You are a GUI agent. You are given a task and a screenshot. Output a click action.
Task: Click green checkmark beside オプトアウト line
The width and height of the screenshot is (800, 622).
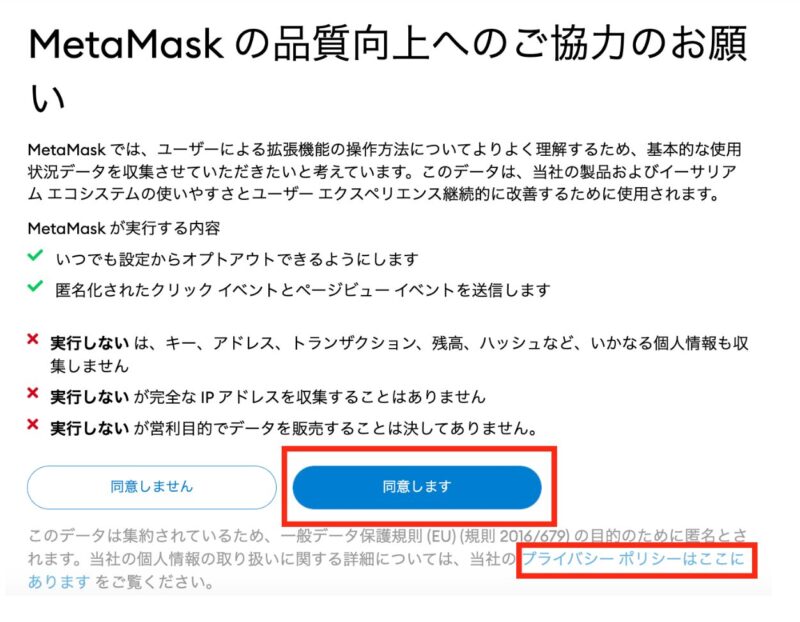coord(35,256)
